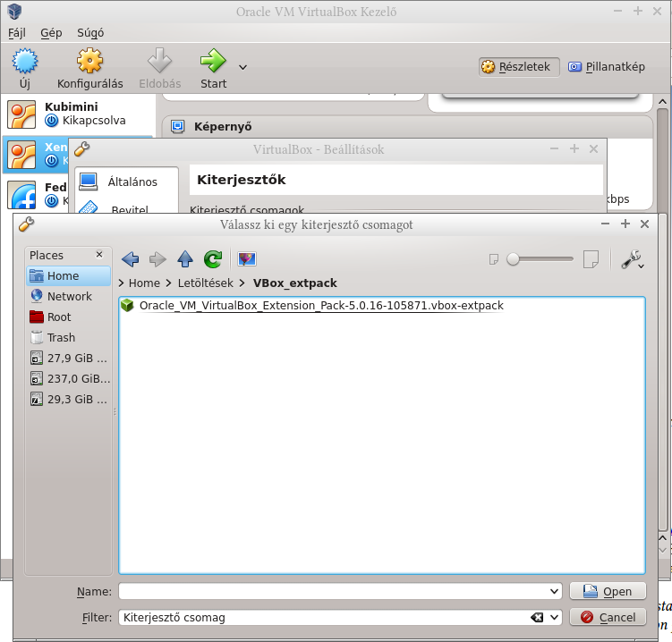Expand breadcrumb arrow before VBox_extpack

[x=243, y=283]
